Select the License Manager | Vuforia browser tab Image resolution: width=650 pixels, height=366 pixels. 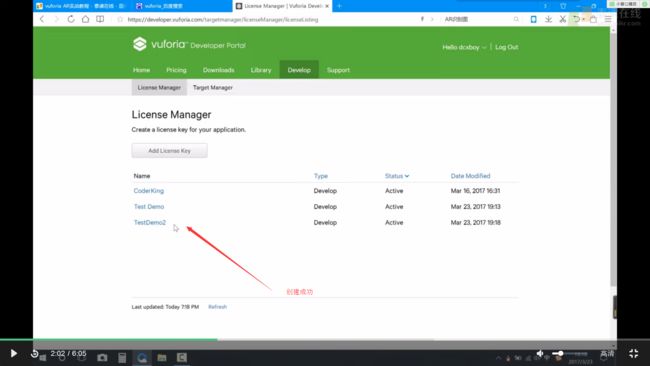[282, 6]
